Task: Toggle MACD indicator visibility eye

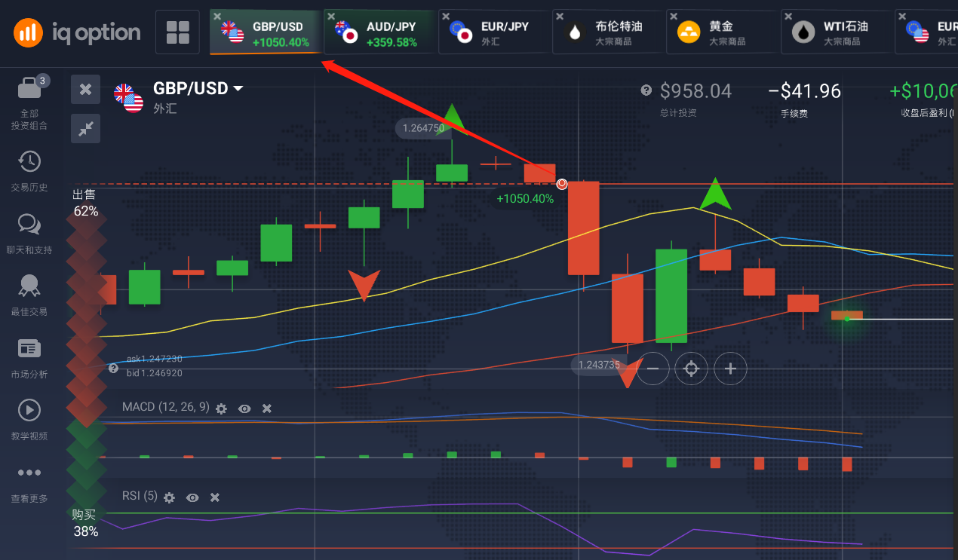Action: click(244, 409)
